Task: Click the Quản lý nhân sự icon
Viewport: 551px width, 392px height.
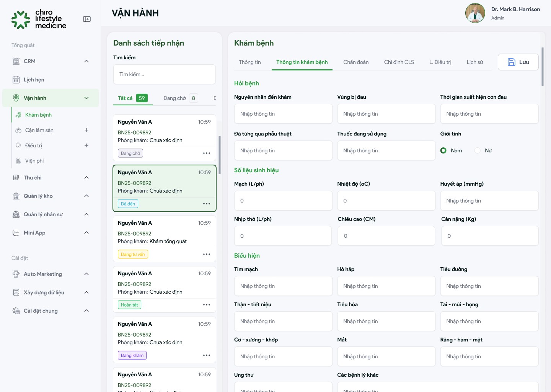Action: [16, 214]
